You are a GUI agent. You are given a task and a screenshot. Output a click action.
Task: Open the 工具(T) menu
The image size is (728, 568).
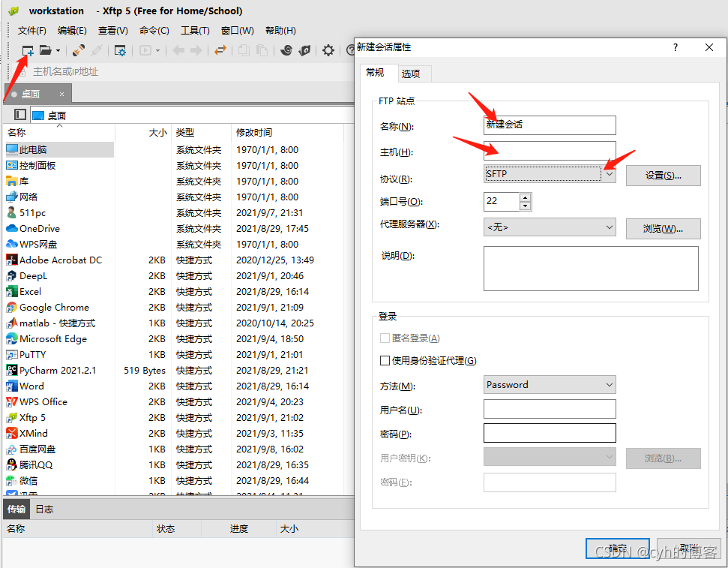coord(195,30)
